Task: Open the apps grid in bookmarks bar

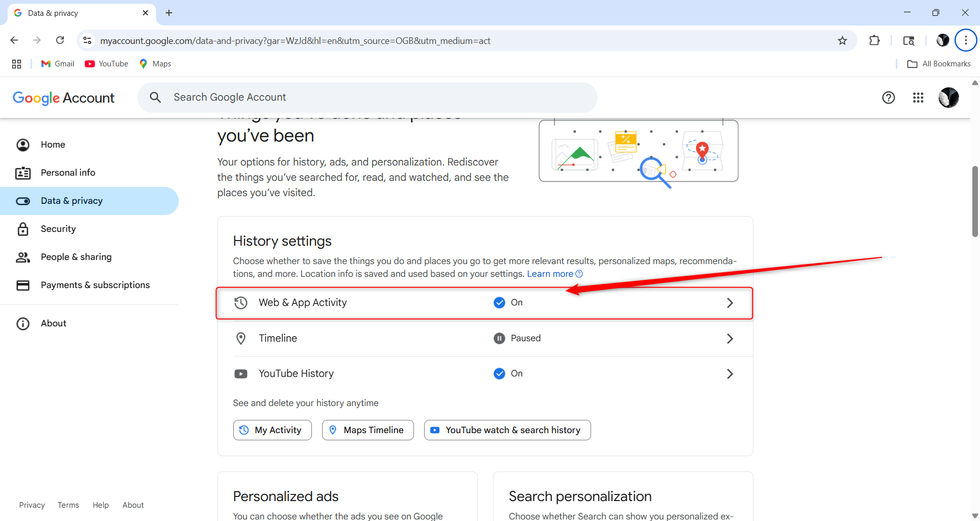Action: click(x=16, y=64)
